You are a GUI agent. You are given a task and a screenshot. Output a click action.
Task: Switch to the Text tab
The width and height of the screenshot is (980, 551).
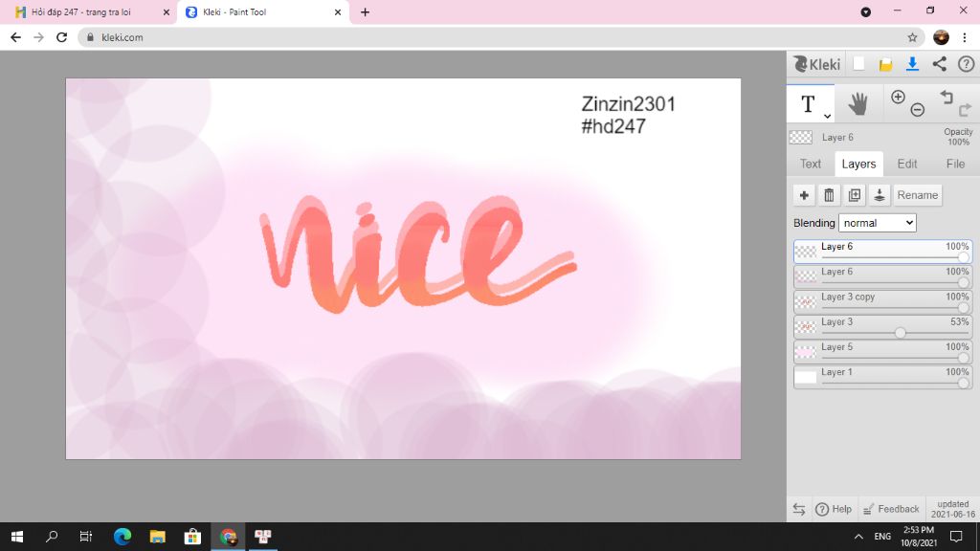[x=810, y=164]
